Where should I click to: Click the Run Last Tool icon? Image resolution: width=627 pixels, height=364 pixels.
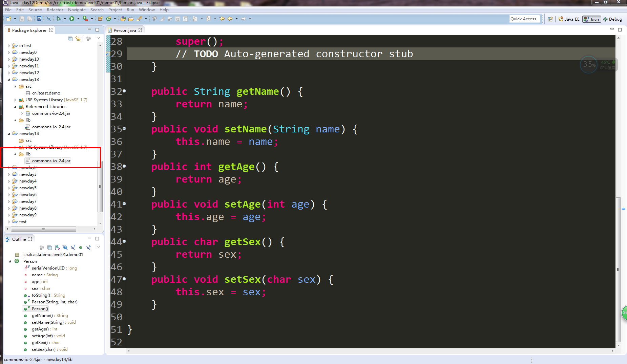[85, 19]
